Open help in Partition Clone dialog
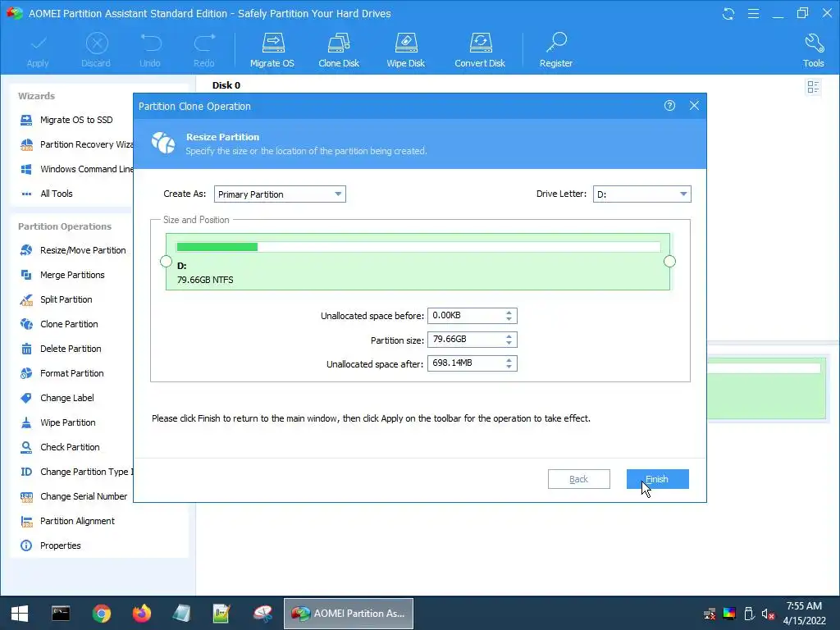Image resolution: width=840 pixels, height=630 pixels. pos(669,106)
